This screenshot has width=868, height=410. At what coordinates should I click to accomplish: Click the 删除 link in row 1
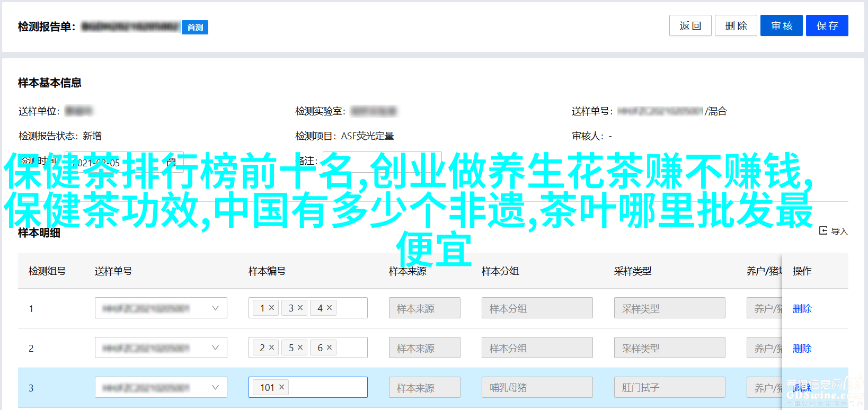point(802,309)
